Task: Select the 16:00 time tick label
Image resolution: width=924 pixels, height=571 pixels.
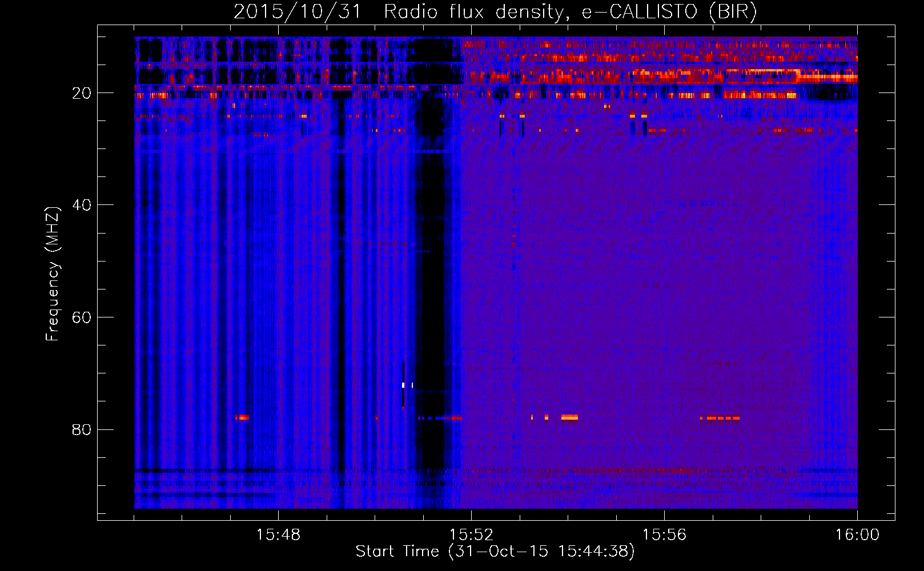Action: 857,535
